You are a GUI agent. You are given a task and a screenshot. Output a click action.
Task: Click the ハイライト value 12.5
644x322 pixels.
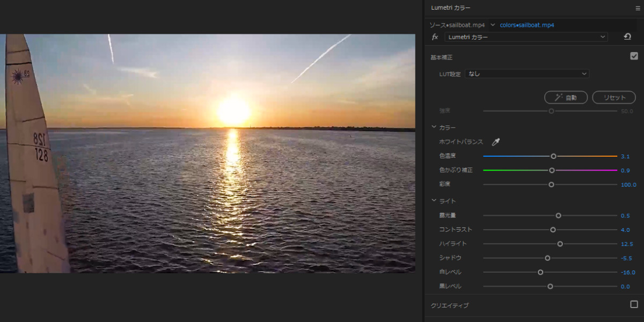(x=627, y=244)
